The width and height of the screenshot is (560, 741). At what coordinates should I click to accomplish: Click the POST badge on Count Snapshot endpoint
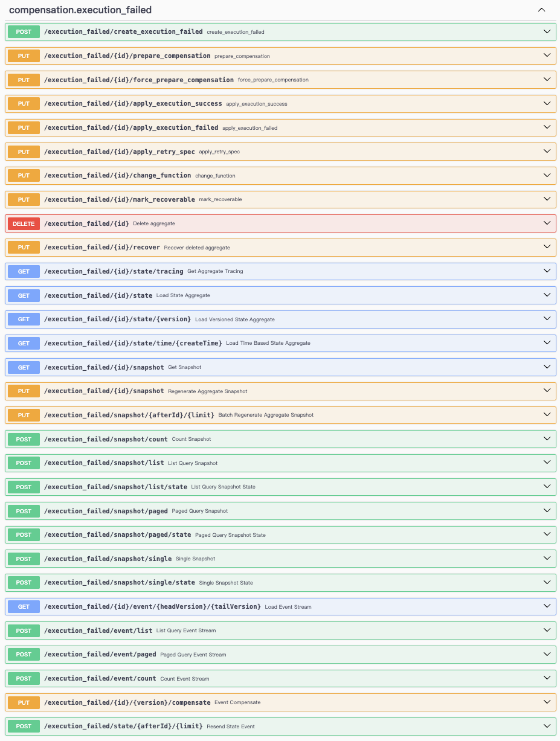(23, 439)
